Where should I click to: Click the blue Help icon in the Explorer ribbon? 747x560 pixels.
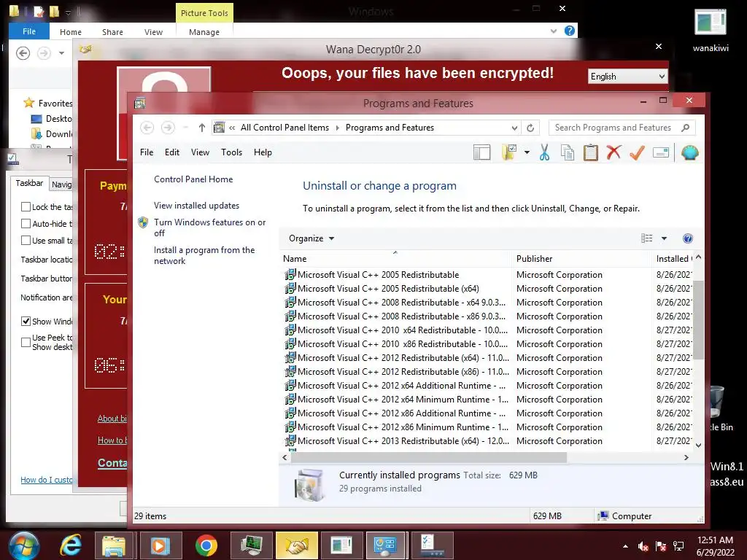click(x=569, y=31)
